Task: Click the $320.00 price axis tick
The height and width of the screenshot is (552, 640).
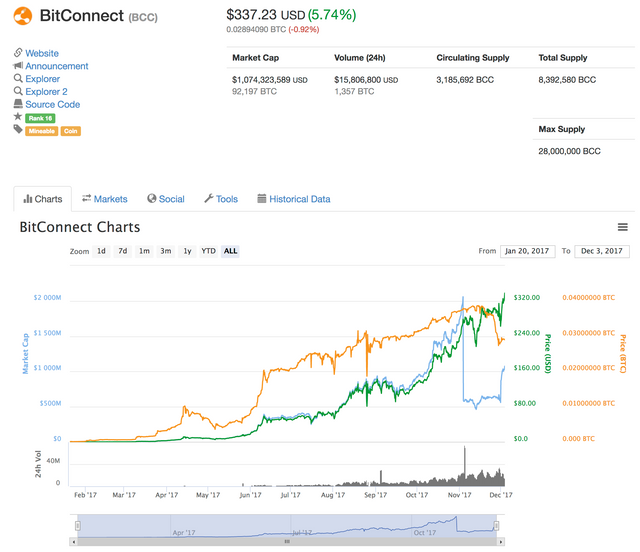Action: tap(527, 298)
